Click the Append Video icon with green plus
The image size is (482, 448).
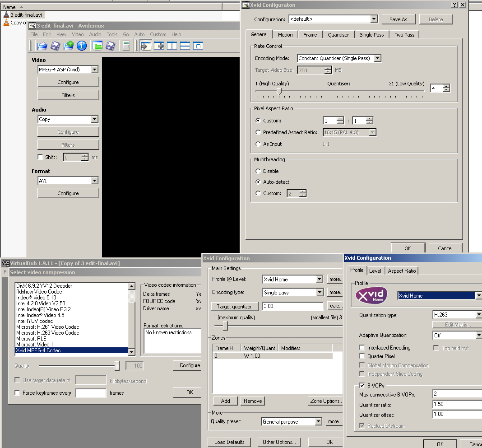click(68, 46)
